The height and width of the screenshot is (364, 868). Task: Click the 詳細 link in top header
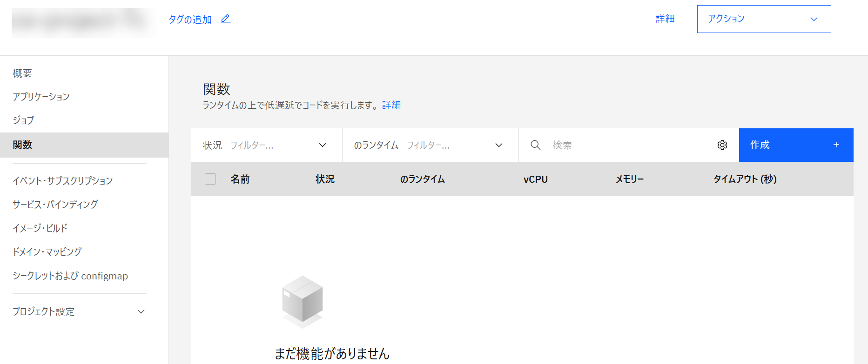click(665, 19)
